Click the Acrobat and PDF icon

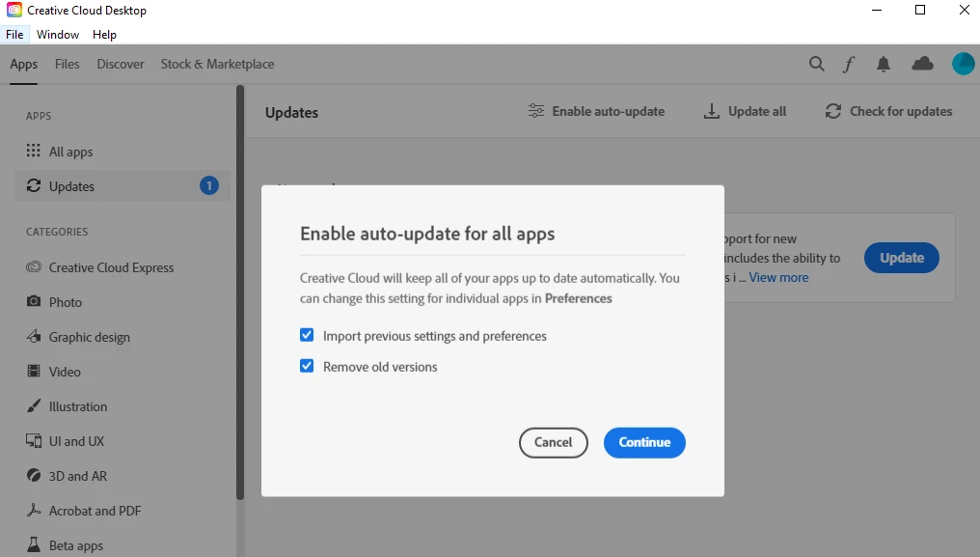pyautogui.click(x=33, y=510)
